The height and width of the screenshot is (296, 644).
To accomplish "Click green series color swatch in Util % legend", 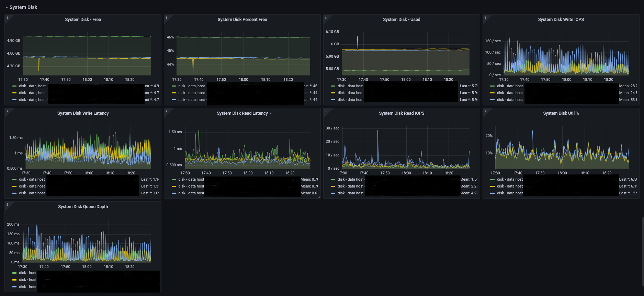I will tap(493, 180).
